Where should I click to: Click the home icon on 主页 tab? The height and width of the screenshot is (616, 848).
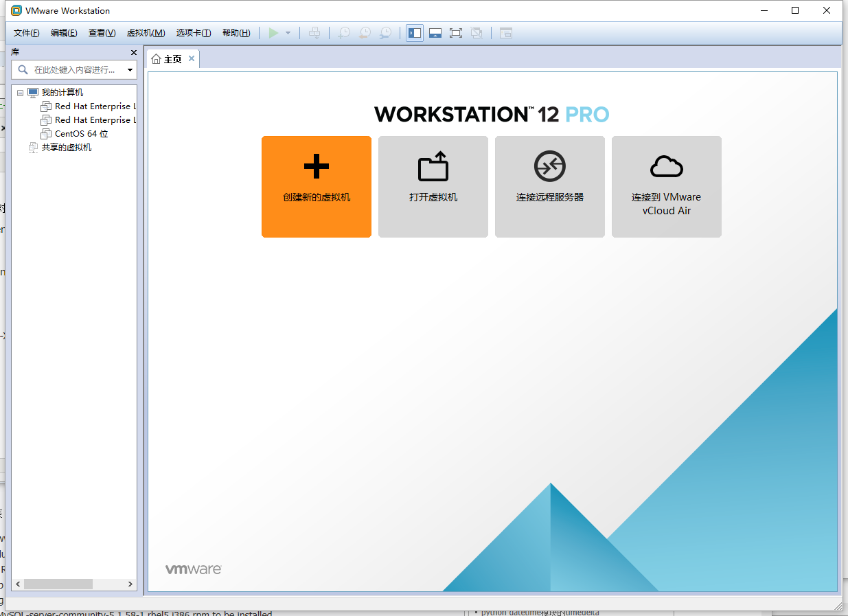[157, 59]
